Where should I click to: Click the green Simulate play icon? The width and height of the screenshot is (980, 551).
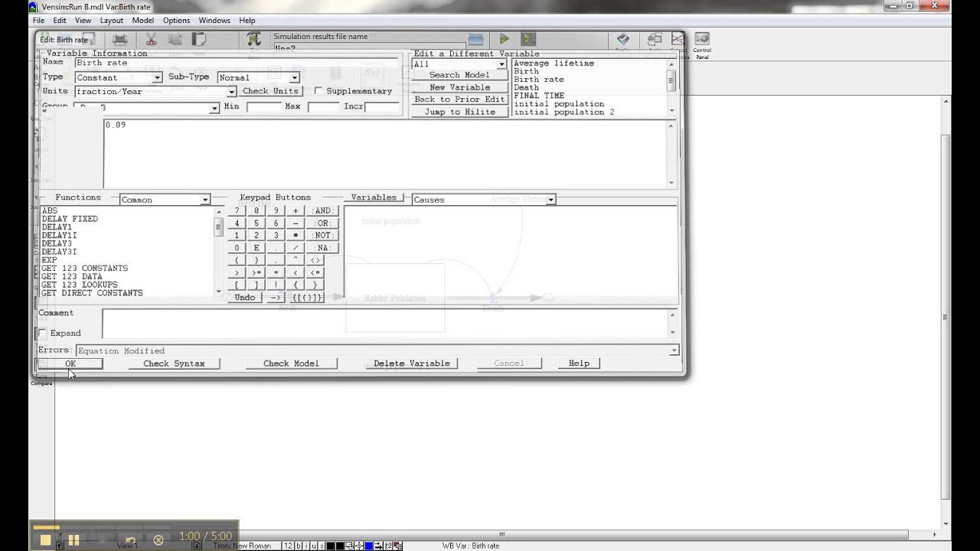pyautogui.click(x=504, y=39)
